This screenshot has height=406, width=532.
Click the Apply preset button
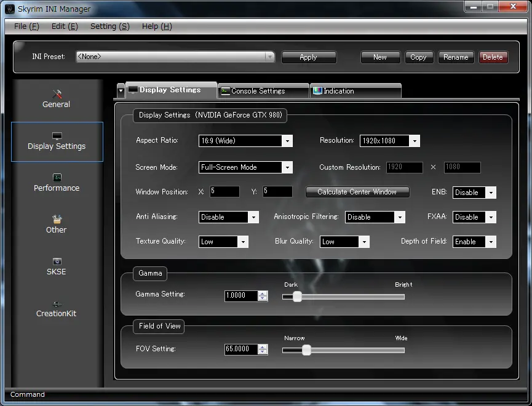tap(309, 57)
